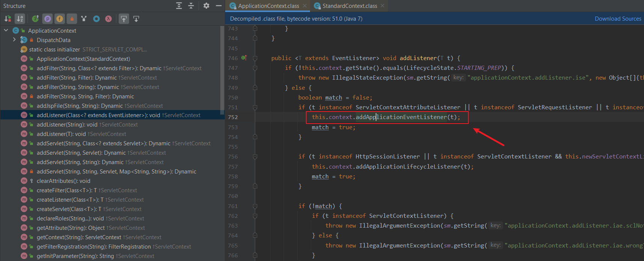Screen dimensions: 644x261
Task: Toggle Autoscroll to Source icon
Action: click(x=124, y=18)
